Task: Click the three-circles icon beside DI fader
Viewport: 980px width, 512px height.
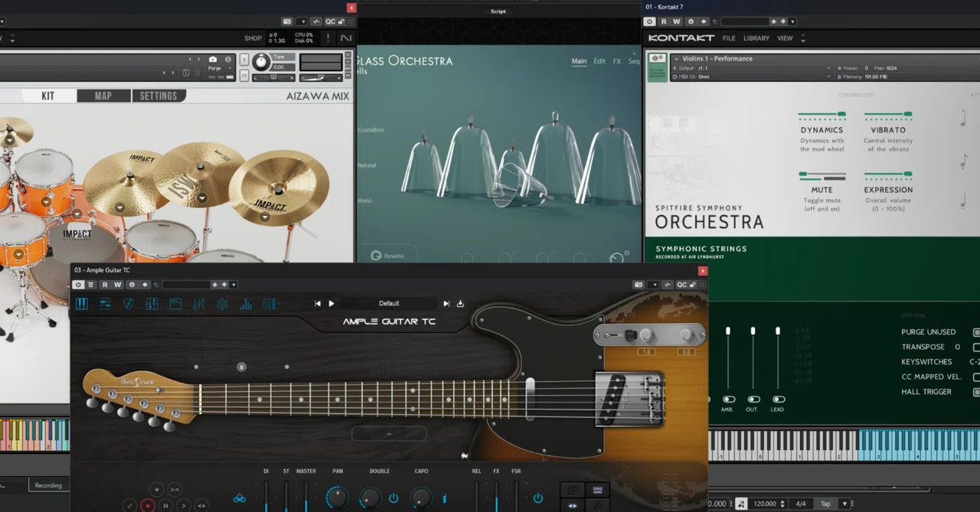Action: [x=240, y=498]
